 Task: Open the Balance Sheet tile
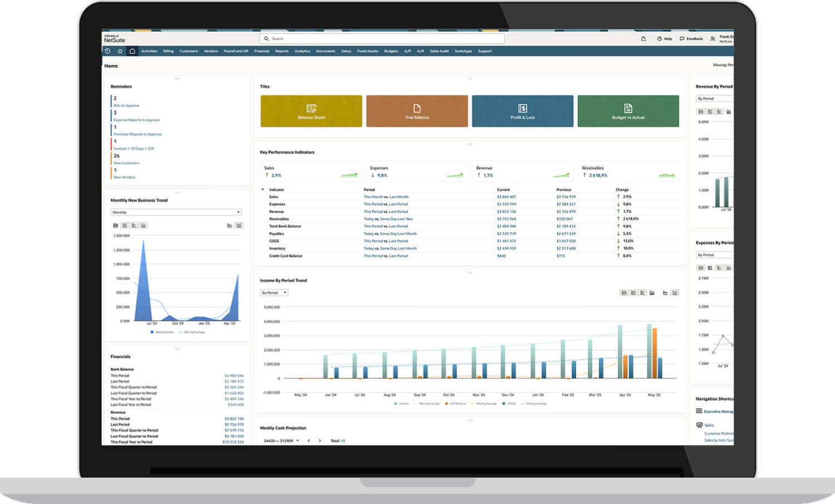click(x=311, y=111)
